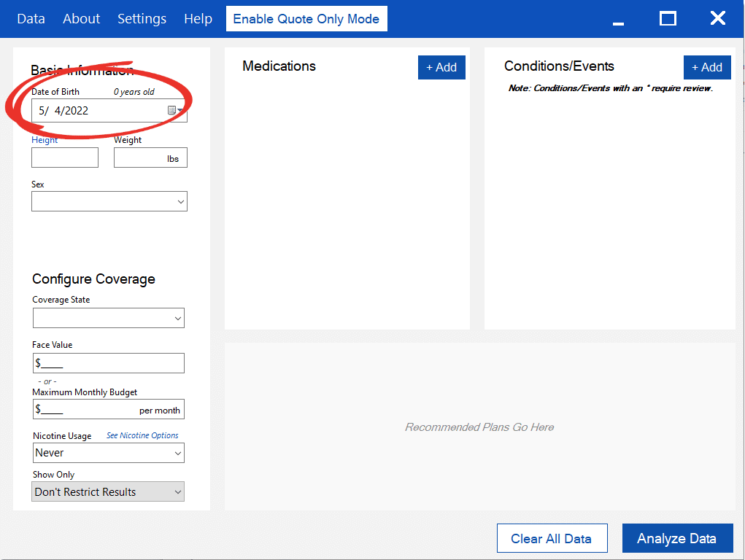Expand the Nicotine Usage dropdown

pyautogui.click(x=108, y=453)
